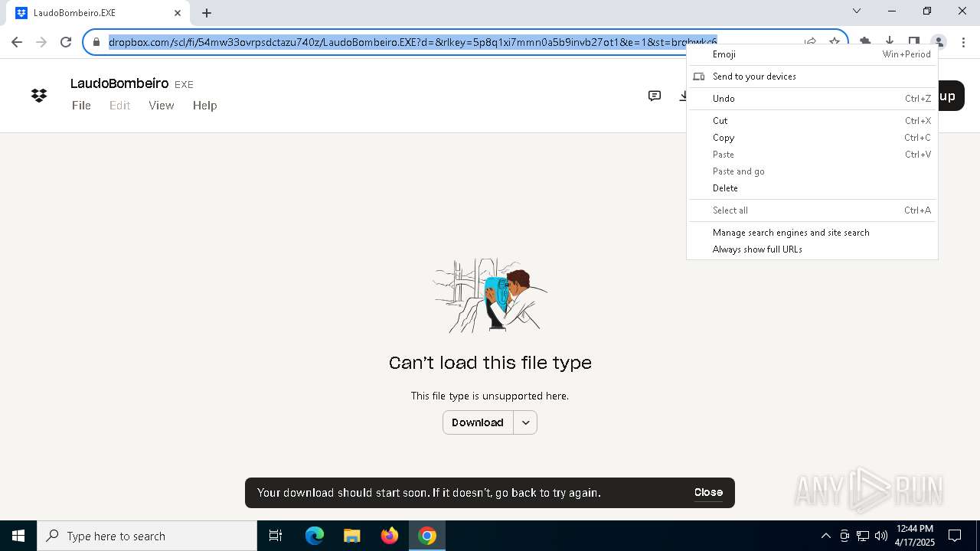Click the taskbar search box
Viewport: 980px width, 551px height.
tap(147, 536)
